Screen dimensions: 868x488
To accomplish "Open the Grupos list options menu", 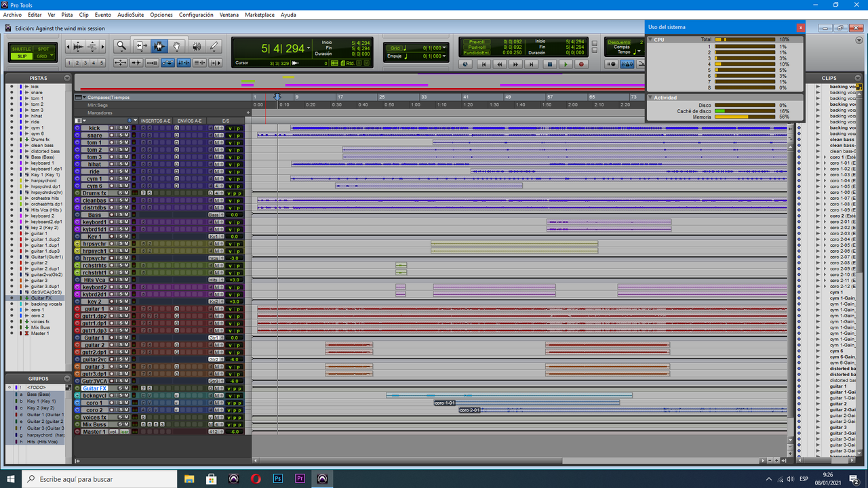I will pos(67,379).
